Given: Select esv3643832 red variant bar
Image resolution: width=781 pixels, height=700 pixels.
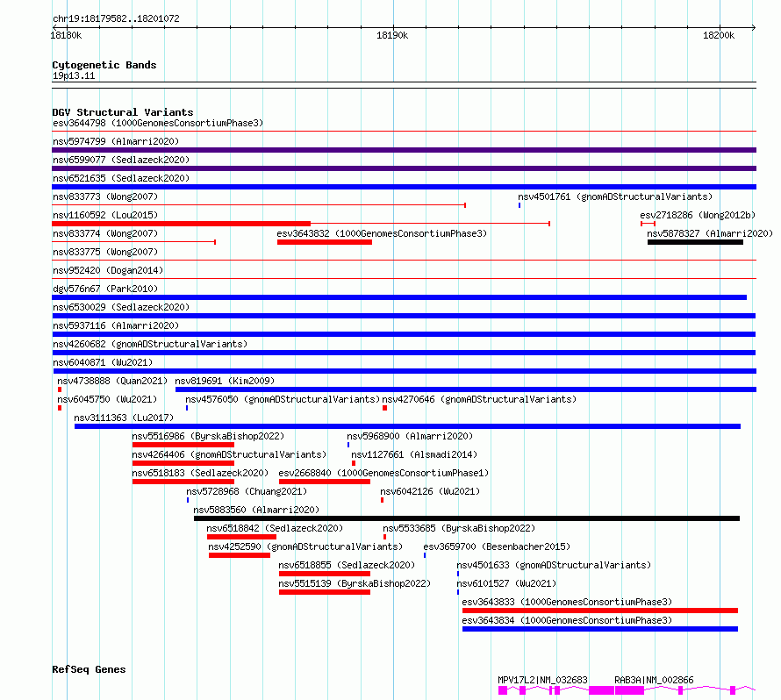Looking at the screenshot, I should [x=325, y=242].
